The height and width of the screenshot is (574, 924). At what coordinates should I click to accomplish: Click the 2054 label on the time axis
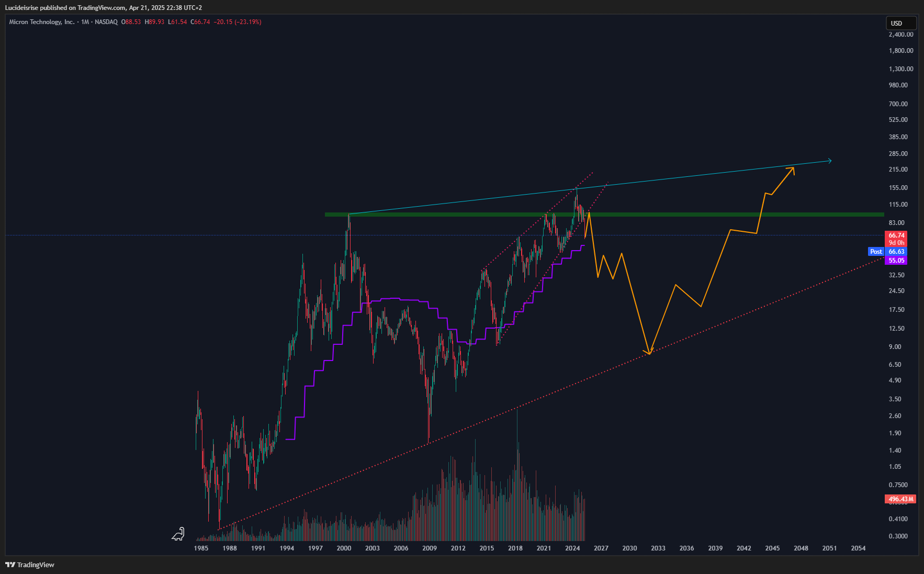(858, 548)
